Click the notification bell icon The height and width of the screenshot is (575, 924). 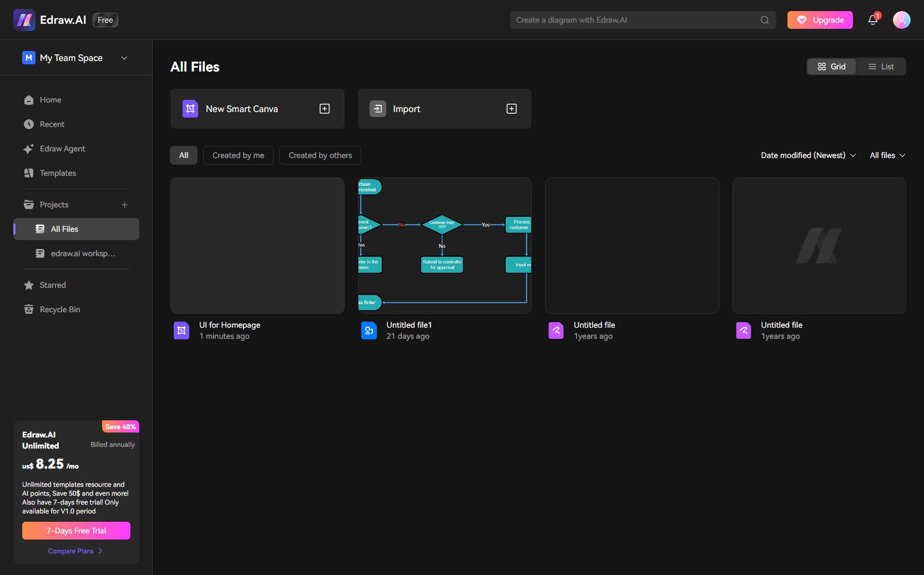click(x=872, y=20)
